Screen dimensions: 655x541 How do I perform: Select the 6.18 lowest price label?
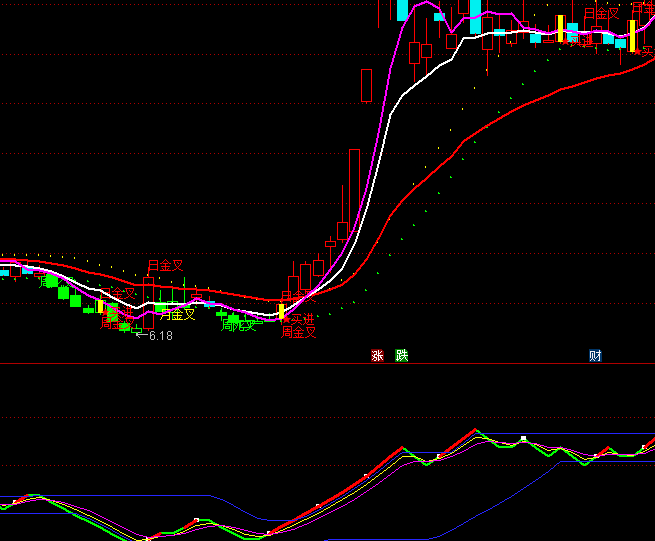coord(160,336)
